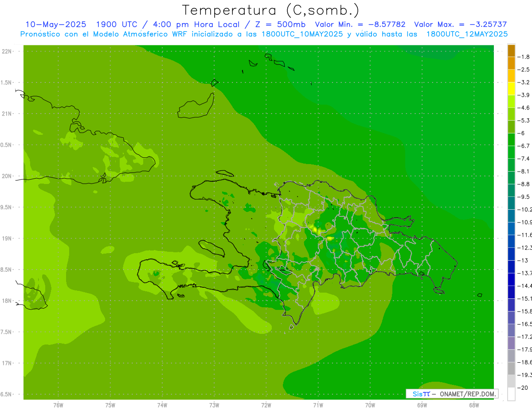Pick the brown swatch above -1.8 in legend
Screen dimensions: 532x411
(512, 51)
